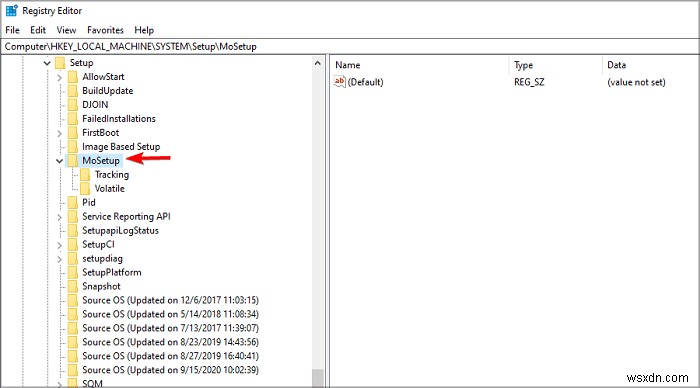
Task: Click the (Default) string value icon
Action: (x=340, y=82)
